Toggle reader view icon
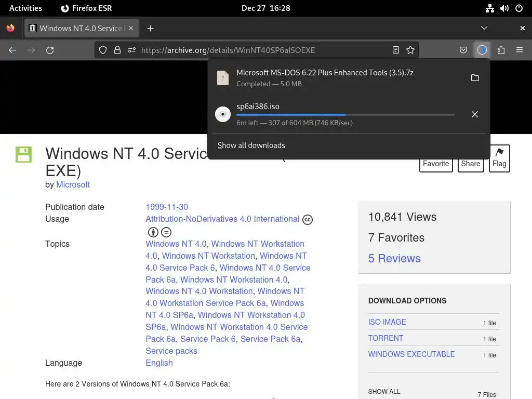532x399 pixels. tap(395, 50)
